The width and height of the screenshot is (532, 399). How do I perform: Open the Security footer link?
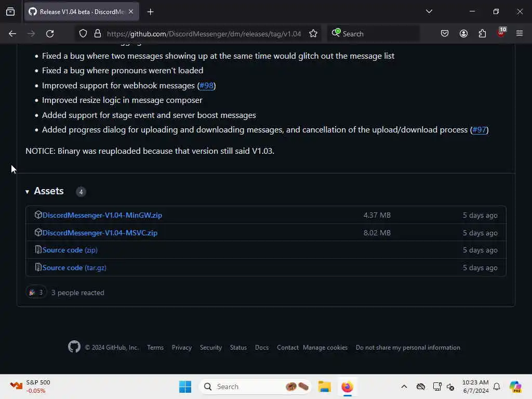[211, 348]
